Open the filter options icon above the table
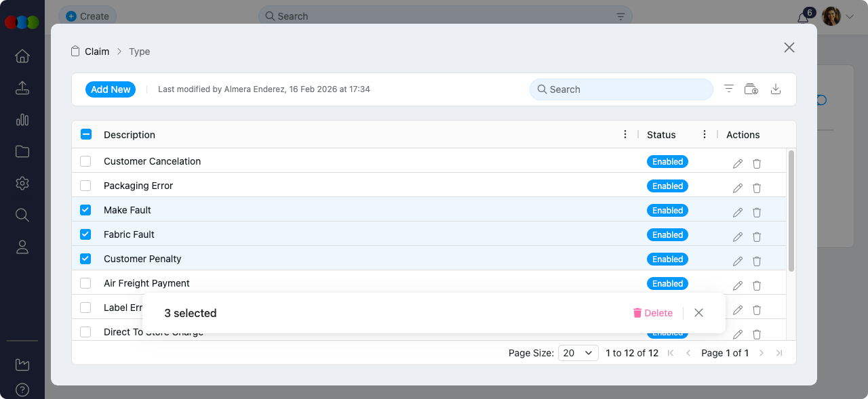Image resolution: width=868 pixels, height=399 pixels. pyautogui.click(x=728, y=89)
